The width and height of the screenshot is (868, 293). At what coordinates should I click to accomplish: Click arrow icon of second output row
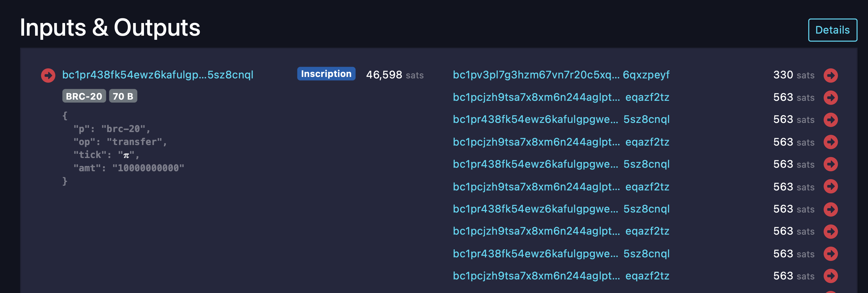coord(831,98)
